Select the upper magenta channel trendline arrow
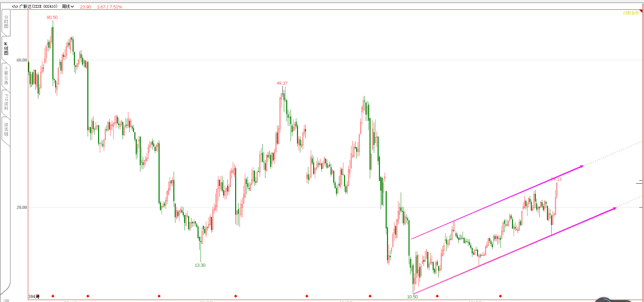This screenshot has height=302, width=644. click(497, 202)
